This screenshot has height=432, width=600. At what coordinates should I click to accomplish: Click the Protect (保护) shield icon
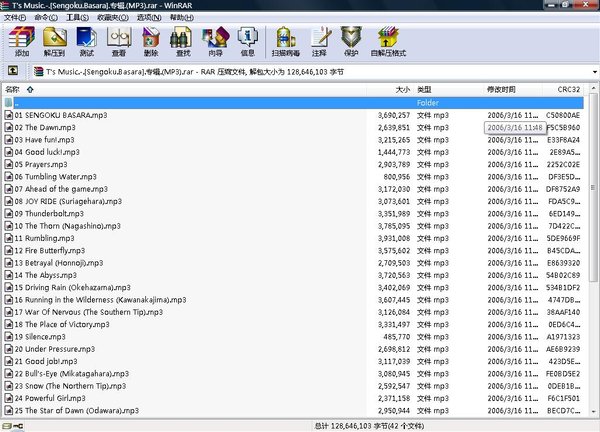tap(351, 42)
